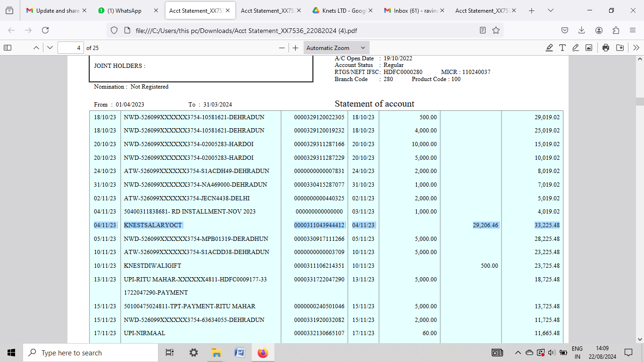Open list of all tabs

click(x=551, y=10)
